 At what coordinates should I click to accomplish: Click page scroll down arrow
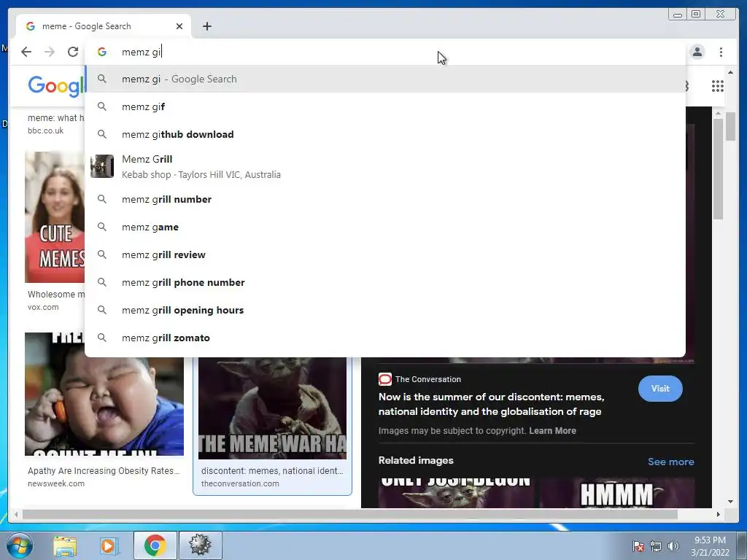pyautogui.click(x=731, y=502)
